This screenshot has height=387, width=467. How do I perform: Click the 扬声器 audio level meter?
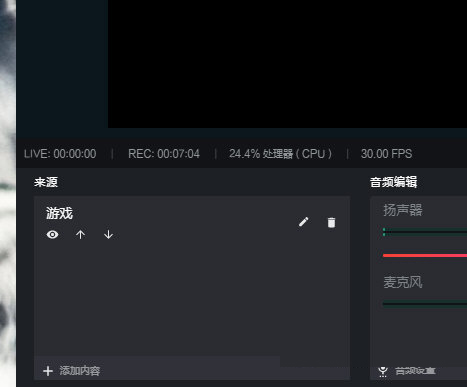coord(425,232)
